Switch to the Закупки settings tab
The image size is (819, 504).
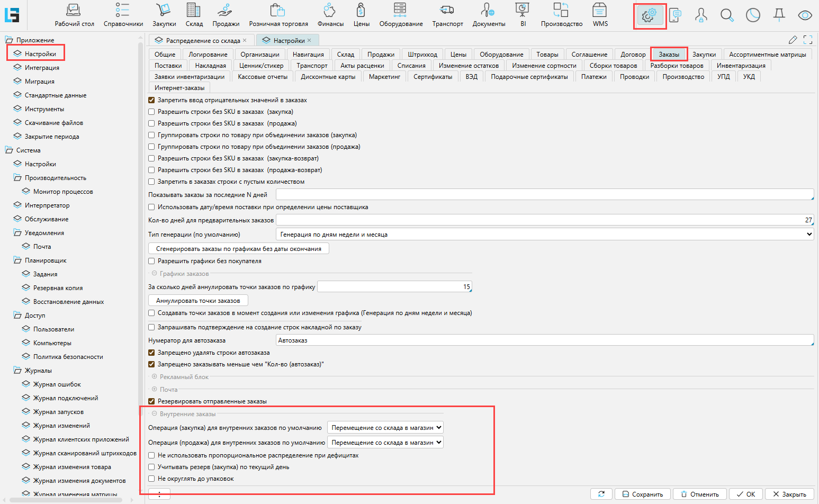tap(704, 55)
